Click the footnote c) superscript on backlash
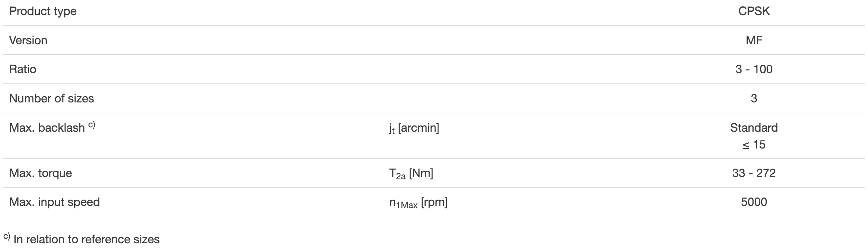 pos(91,125)
